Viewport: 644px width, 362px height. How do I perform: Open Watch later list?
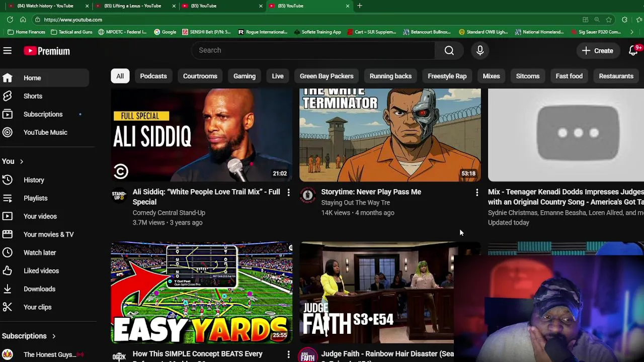[39, 252]
